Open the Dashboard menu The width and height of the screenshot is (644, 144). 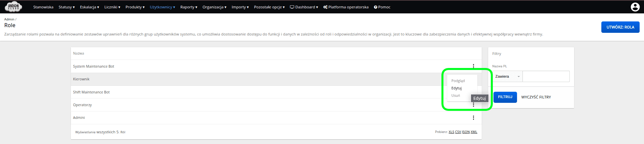(x=304, y=7)
